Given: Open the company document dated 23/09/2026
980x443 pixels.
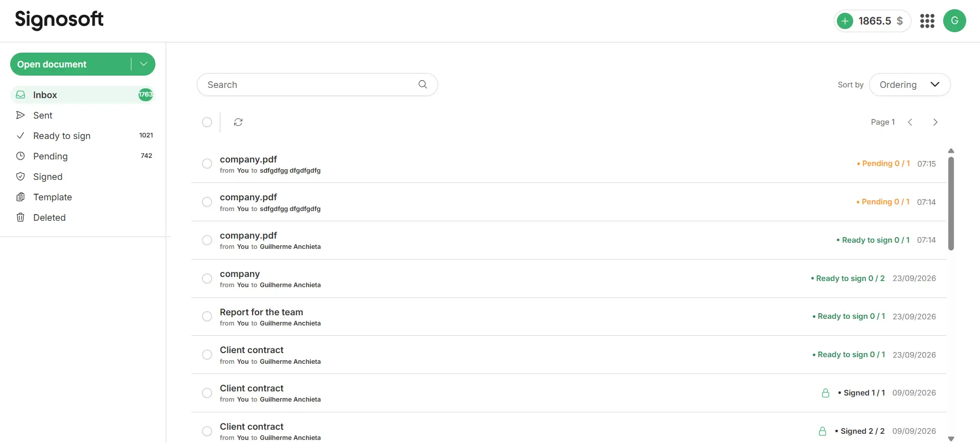Looking at the screenshot, I should (x=568, y=278).
